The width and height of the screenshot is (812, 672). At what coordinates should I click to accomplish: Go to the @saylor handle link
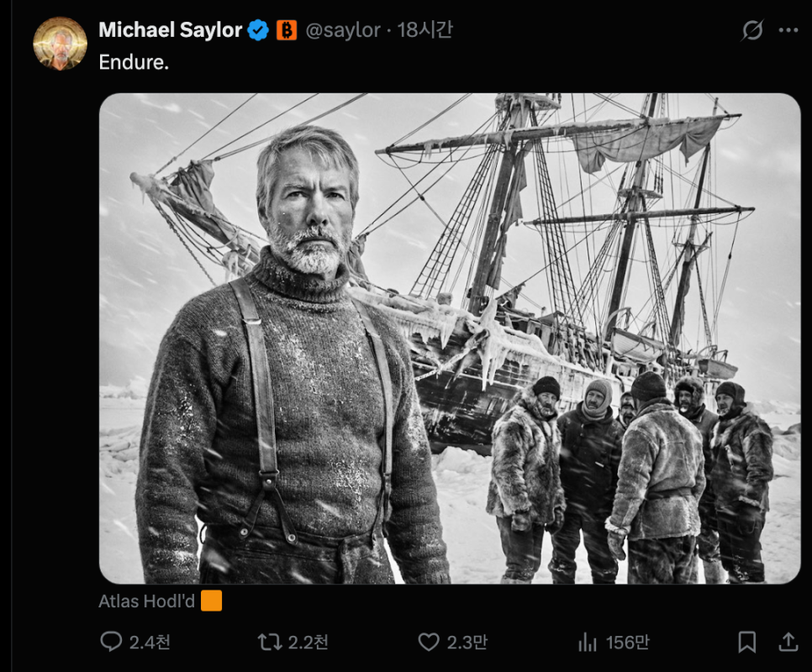pos(342,30)
